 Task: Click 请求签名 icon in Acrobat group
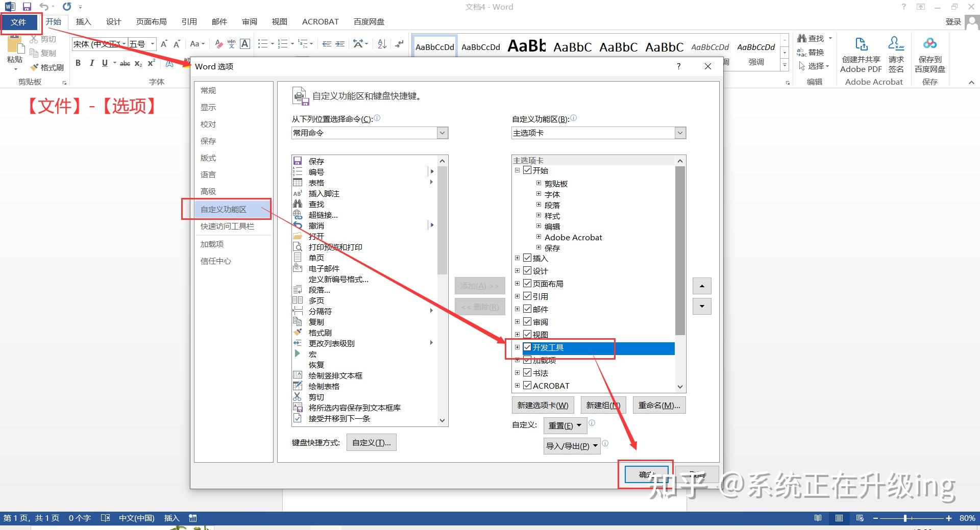pyautogui.click(x=896, y=55)
